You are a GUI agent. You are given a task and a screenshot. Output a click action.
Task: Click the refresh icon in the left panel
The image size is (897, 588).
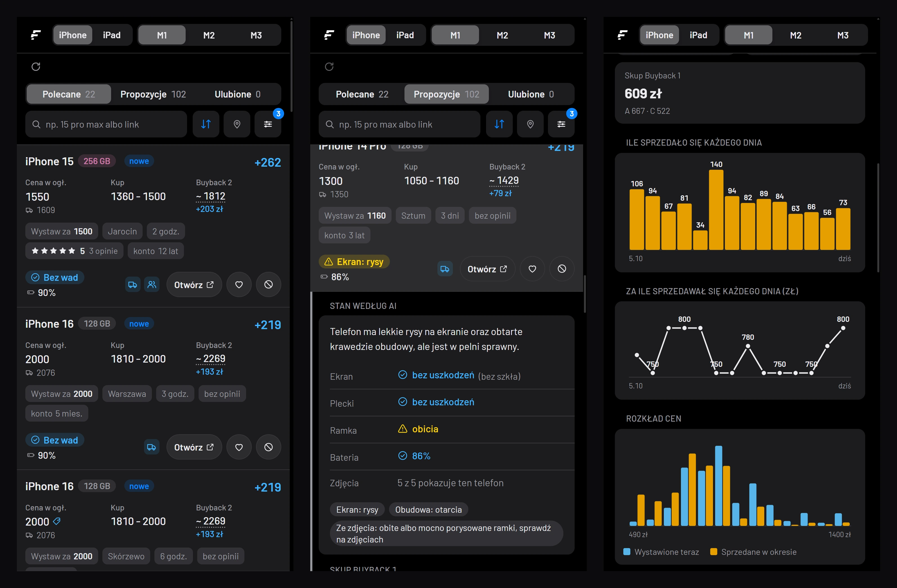pyautogui.click(x=36, y=67)
